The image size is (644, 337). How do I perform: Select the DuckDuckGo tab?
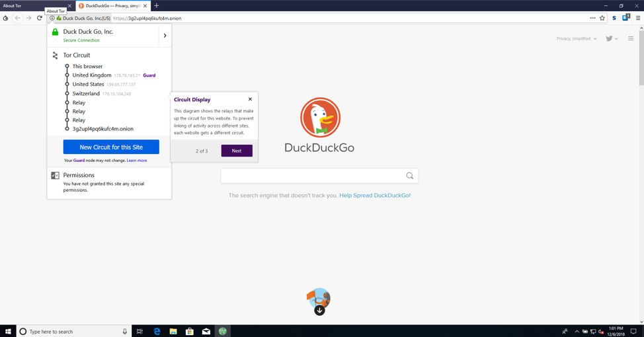(113, 6)
